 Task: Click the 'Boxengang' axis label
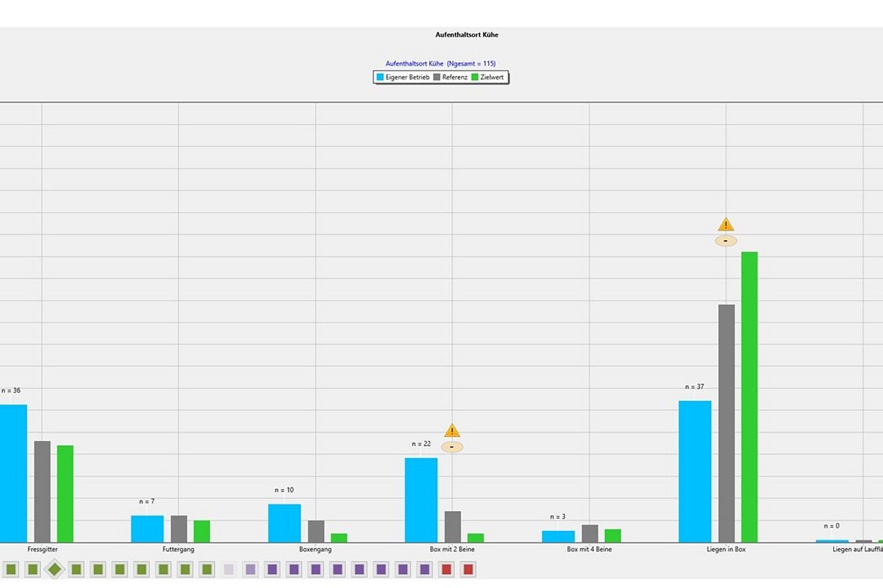pyautogui.click(x=315, y=550)
